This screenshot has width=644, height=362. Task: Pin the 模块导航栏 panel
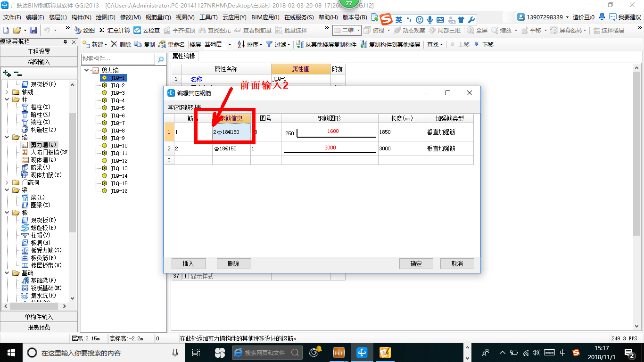tap(66, 42)
